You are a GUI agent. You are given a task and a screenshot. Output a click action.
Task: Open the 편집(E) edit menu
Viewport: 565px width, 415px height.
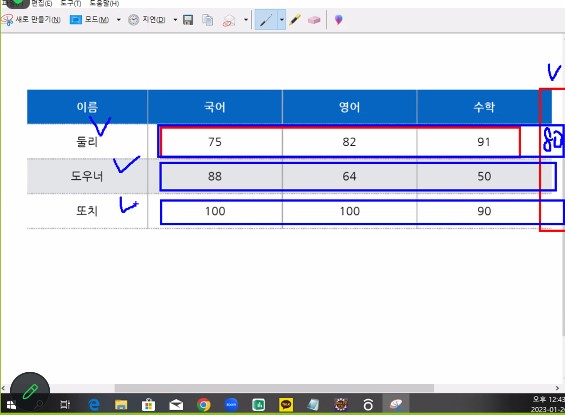pyautogui.click(x=41, y=3)
